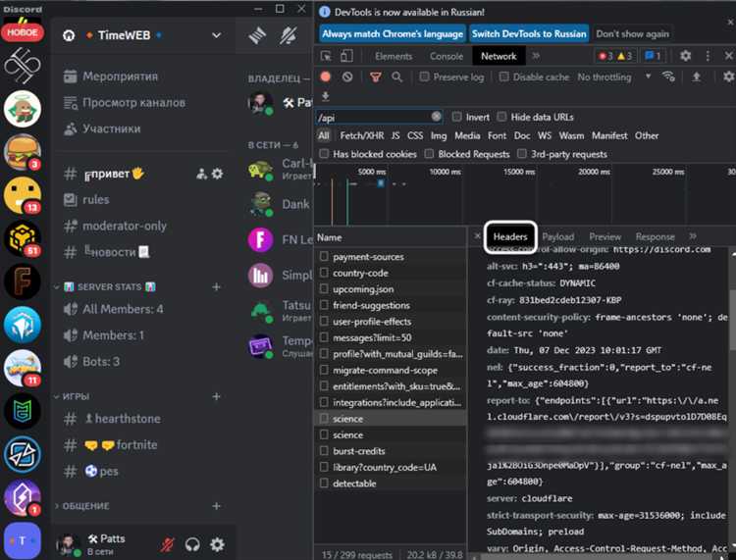Open network search magnifier

[x=396, y=76]
